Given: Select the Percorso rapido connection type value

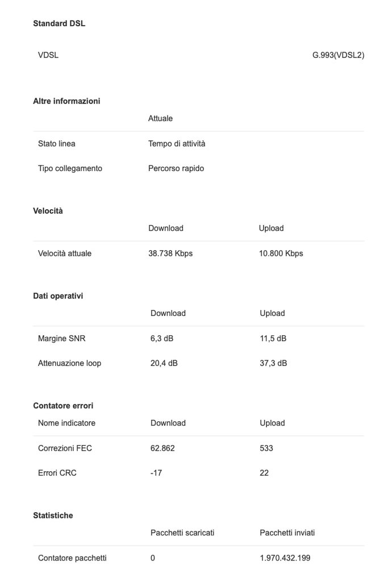Looking at the screenshot, I should click(x=176, y=168).
